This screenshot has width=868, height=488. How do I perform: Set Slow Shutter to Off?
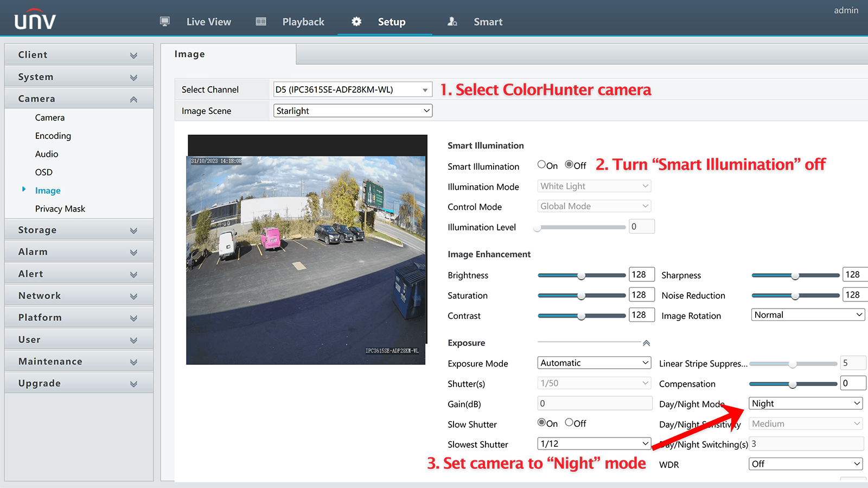click(569, 422)
